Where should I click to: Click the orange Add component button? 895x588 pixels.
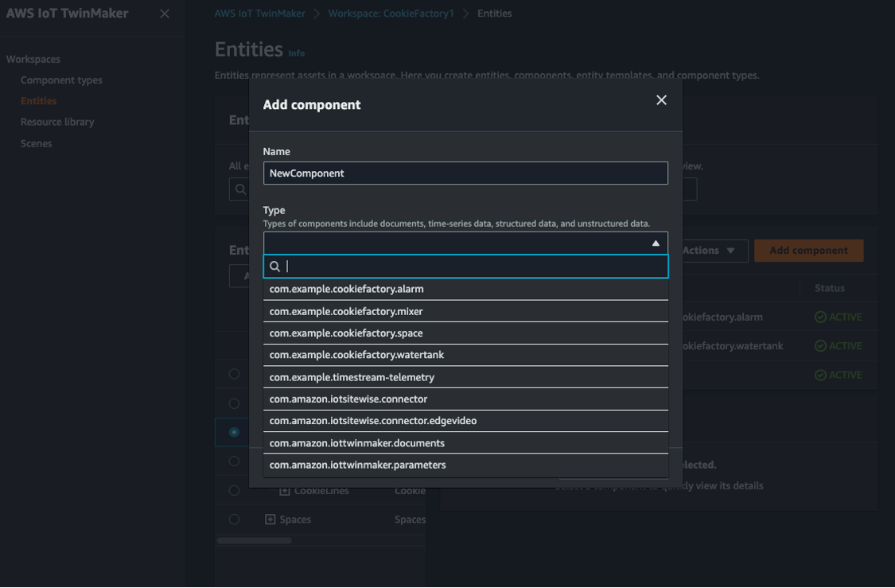coord(808,250)
